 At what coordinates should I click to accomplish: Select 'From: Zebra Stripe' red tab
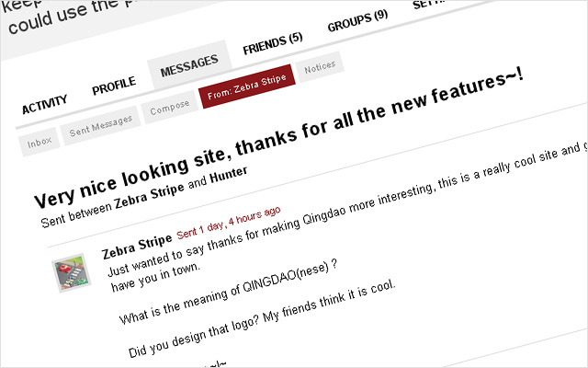247,86
